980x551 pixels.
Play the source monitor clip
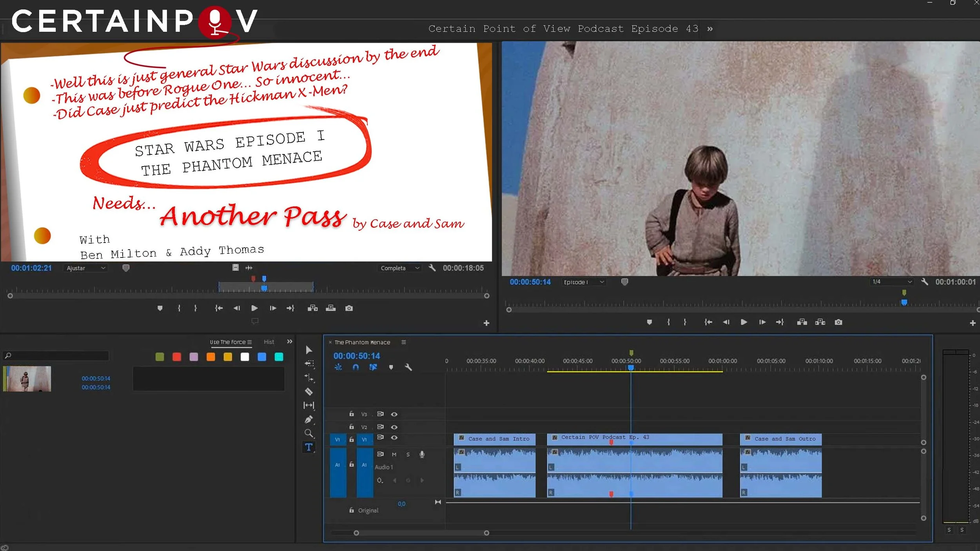pyautogui.click(x=254, y=308)
